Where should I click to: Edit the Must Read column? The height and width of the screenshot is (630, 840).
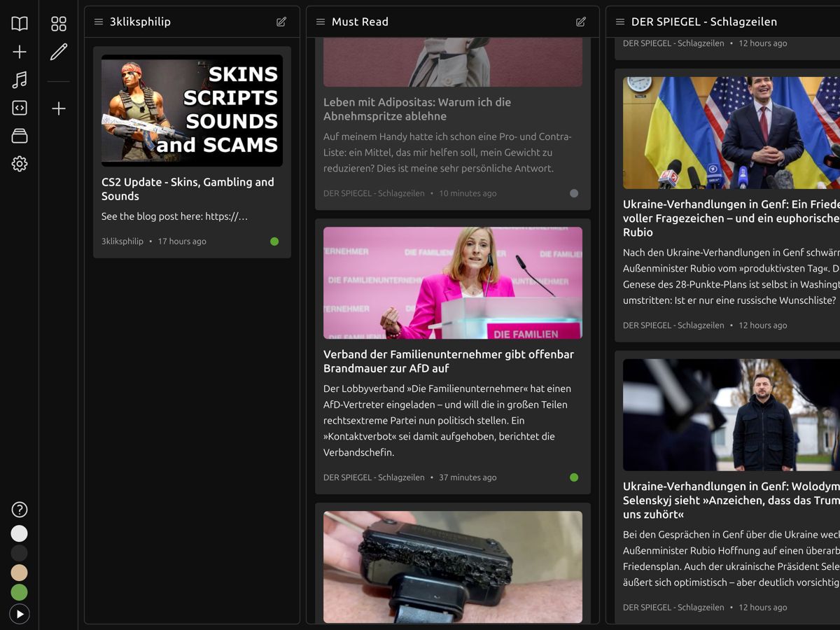(x=580, y=22)
